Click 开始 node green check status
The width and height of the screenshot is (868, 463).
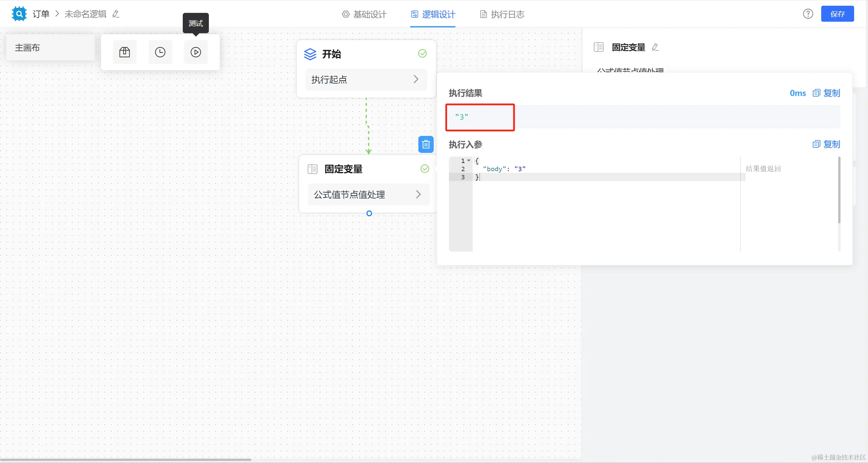click(x=422, y=54)
